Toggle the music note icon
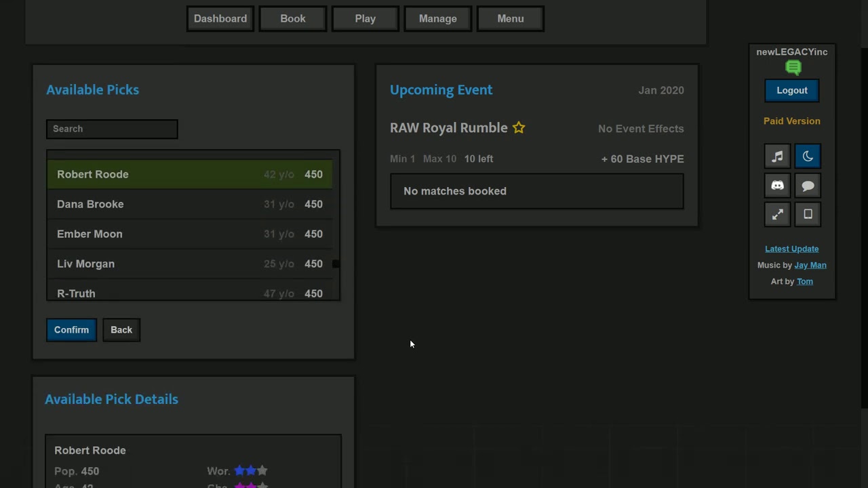868x488 pixels. click(777, 157)
